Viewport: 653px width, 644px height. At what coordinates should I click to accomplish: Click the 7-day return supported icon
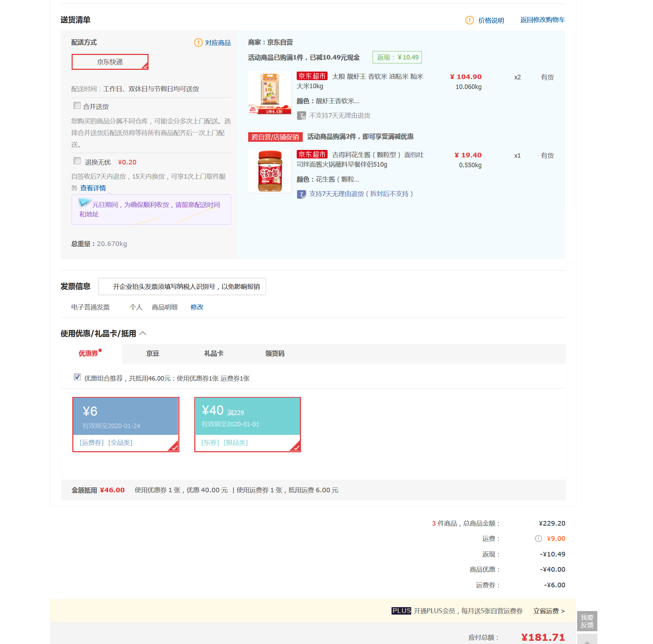click(x=301, y=194)
